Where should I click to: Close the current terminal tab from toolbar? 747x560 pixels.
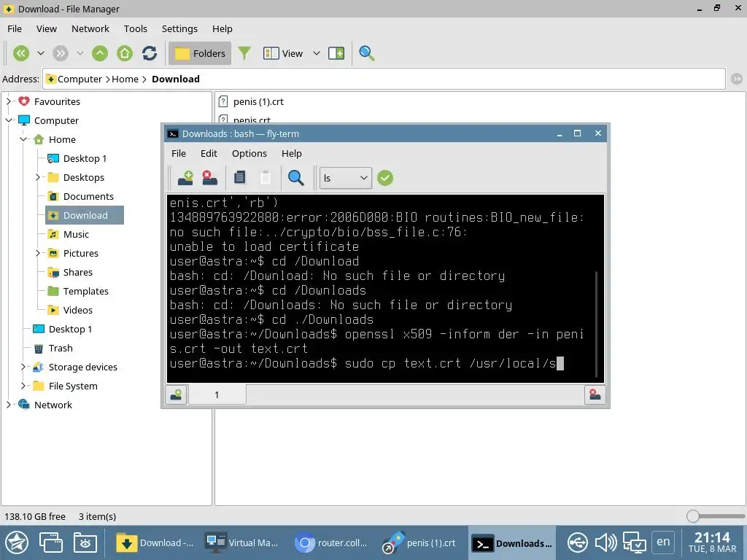point(209,178)
